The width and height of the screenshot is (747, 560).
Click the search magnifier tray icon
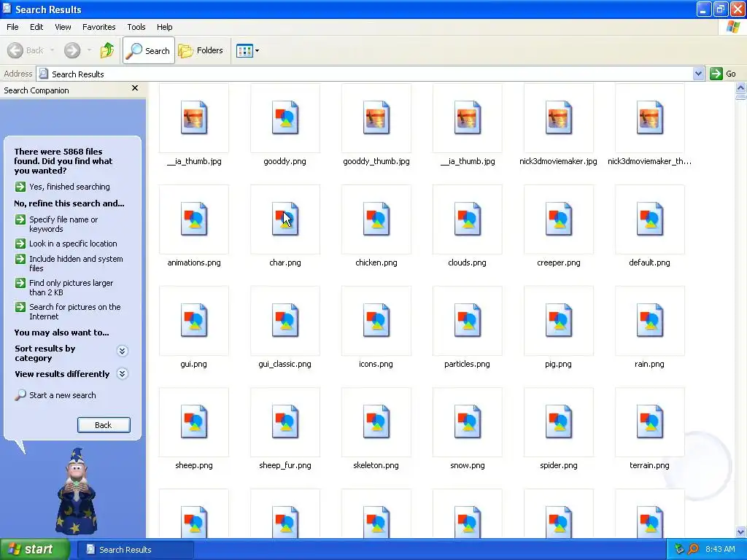[x=693, y=549]
